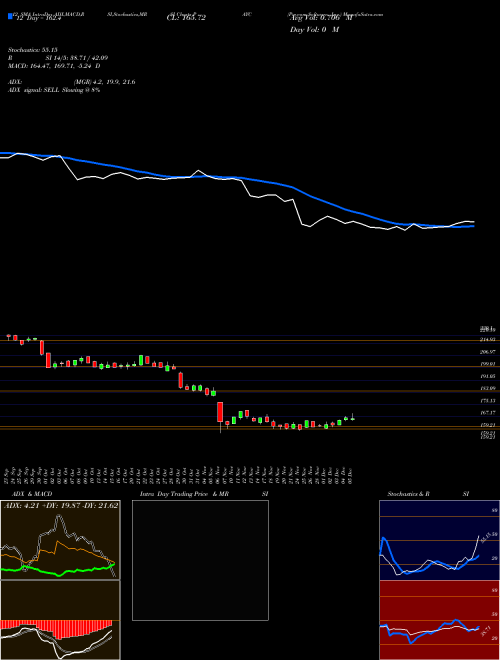The width and height of the screenshot is (500, 660).
Task: Click the large red candle after the gap down
Action: 220,412
